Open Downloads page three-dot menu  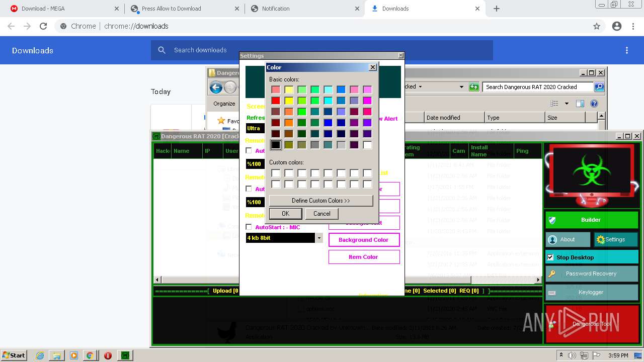click(x=627, y=50)
